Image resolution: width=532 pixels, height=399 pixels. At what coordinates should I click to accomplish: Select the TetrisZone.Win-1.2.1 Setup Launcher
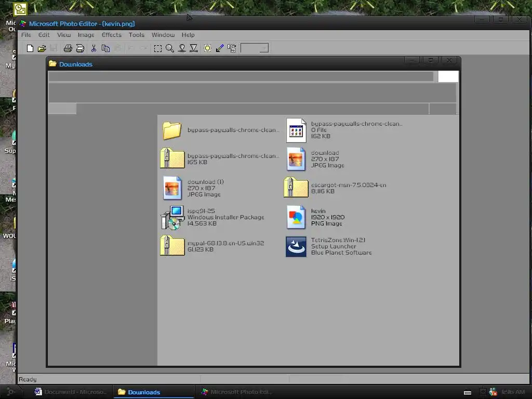tap(328, 246)
